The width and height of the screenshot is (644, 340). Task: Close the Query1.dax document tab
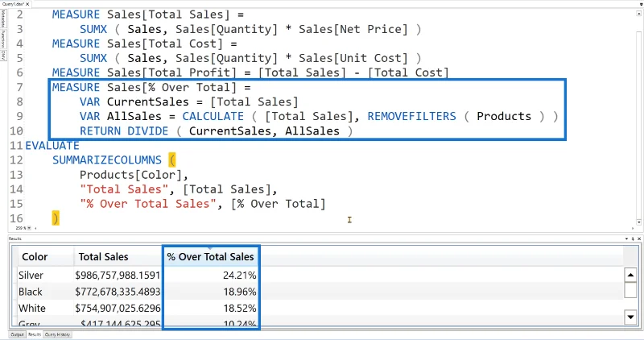pyautogui.click(x=27, y=4)
